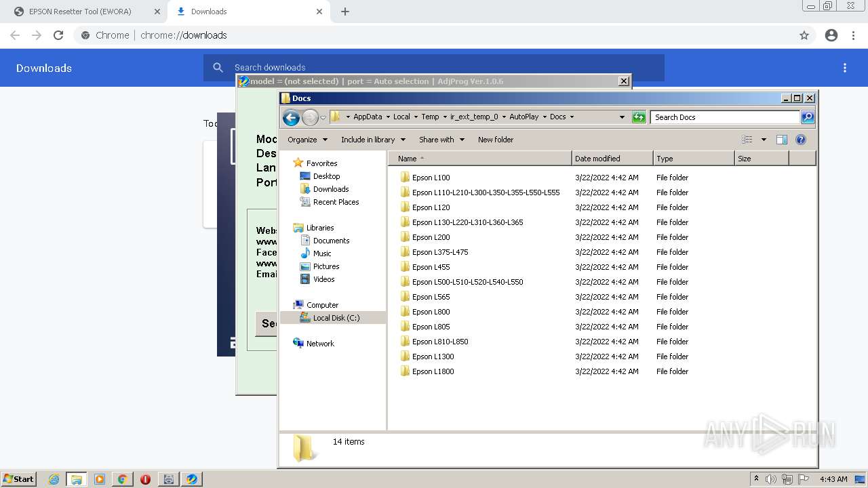The image size is (868, 488).
Task: Open the explorer Help icon
Action: 801,140
